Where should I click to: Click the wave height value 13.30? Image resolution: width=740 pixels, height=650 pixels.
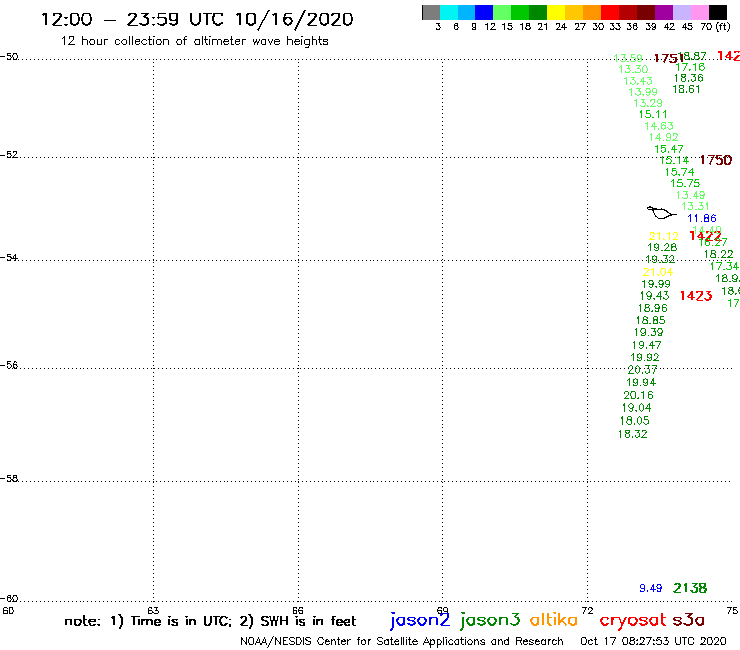point(633,69)
